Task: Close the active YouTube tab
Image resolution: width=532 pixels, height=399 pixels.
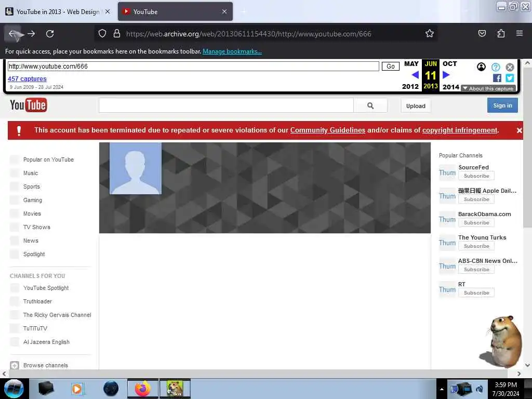Action: pos(224,11)
